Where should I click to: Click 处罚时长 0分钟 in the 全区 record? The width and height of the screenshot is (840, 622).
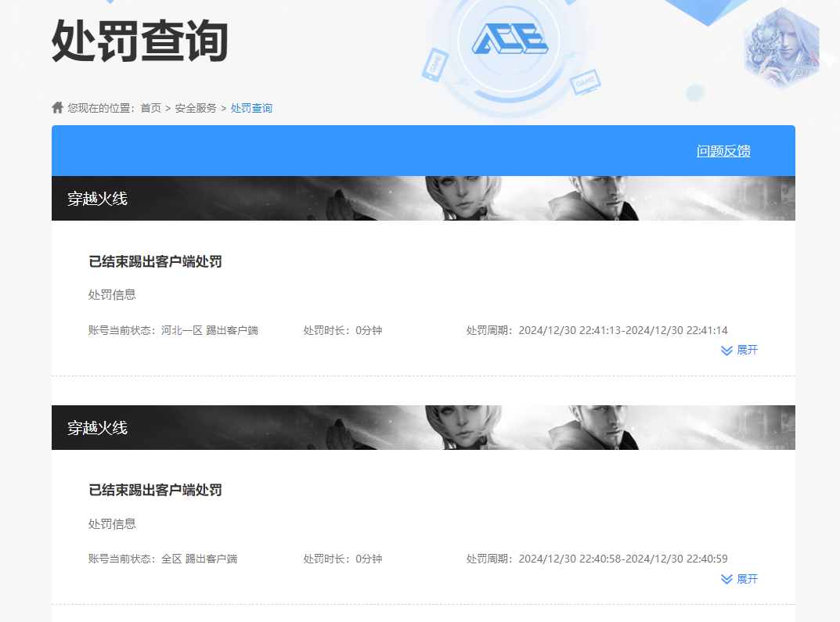343,559
